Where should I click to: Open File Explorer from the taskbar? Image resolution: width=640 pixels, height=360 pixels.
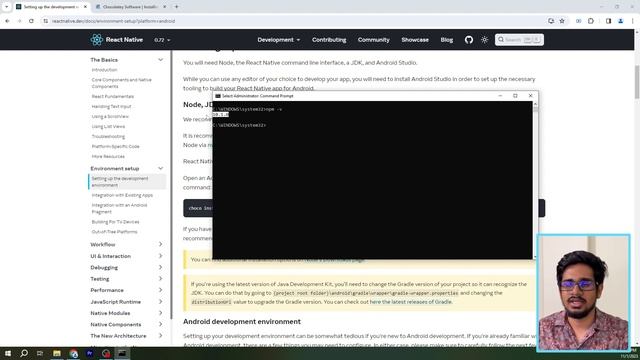57,353
